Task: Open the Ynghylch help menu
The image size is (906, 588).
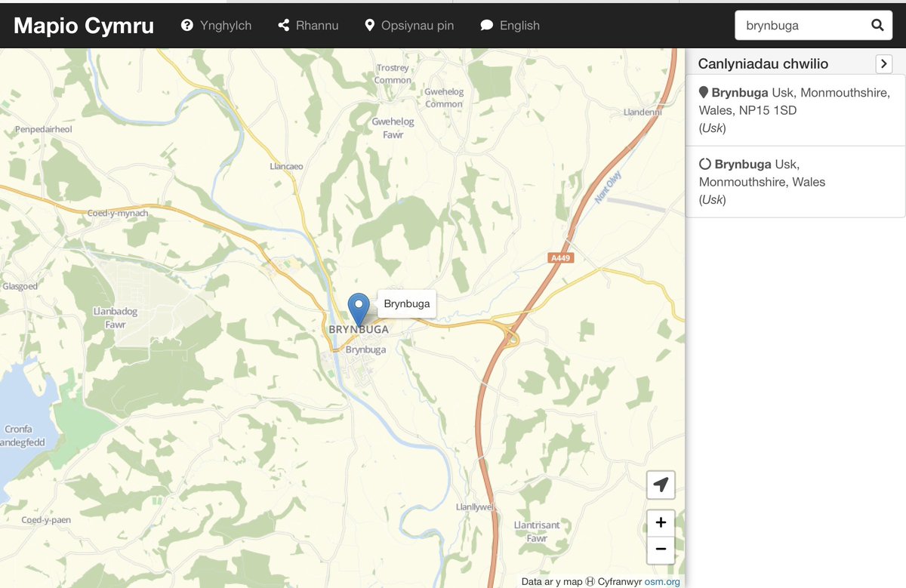Action: [x=216, y=25]
